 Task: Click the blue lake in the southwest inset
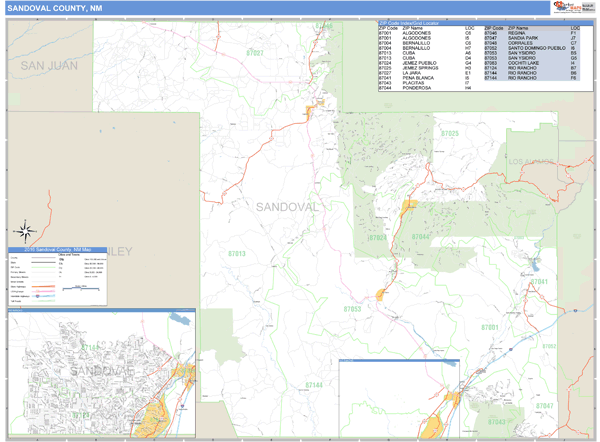(x=180, y=318)
